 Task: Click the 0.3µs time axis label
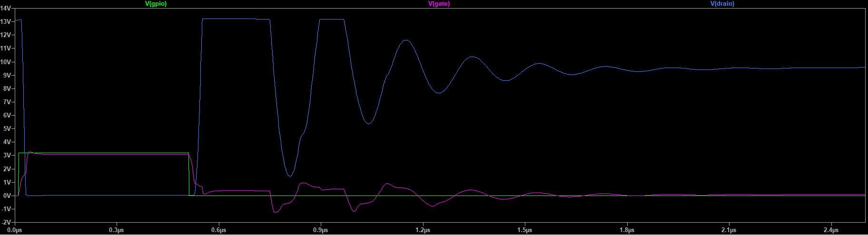[x=117, y=230]
